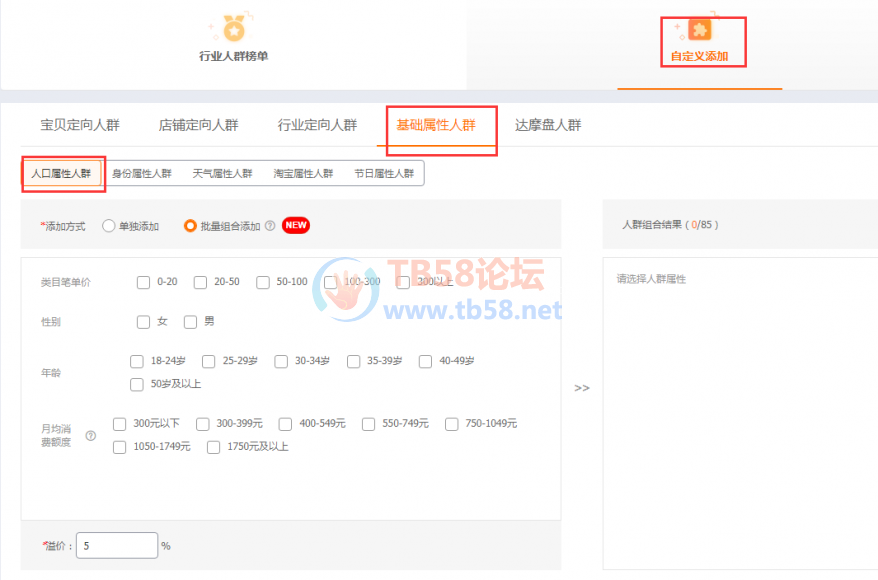The image size is (878, 580).
Task: Check the 女 gender checkbox
Action: 144,322
